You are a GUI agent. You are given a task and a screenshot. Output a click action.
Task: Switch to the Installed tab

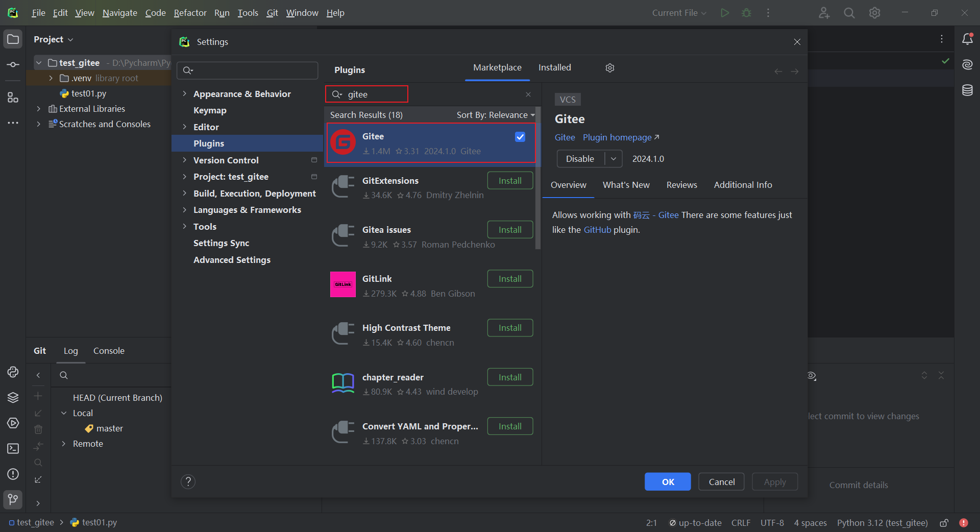pyautogui.click(x=555, y=67)
